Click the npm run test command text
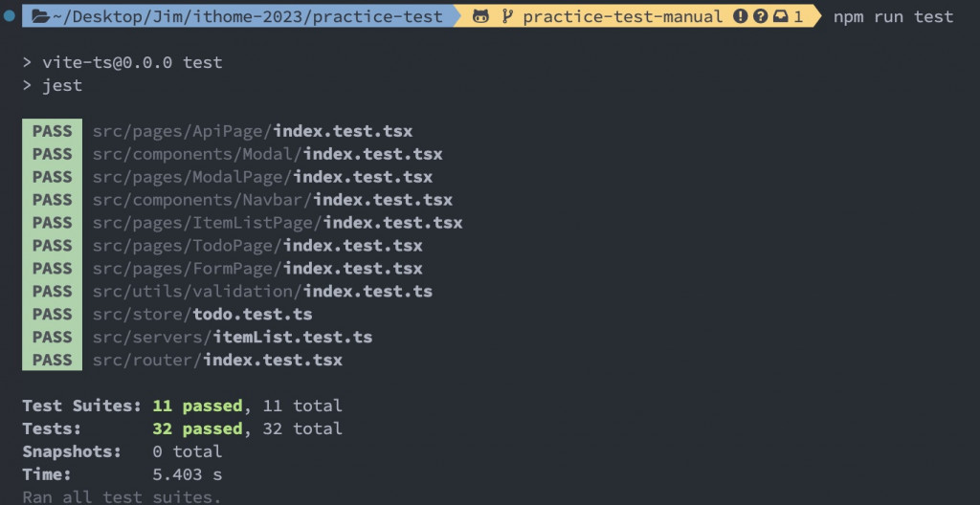Viewport: 980px width, 505px height. (893, 16)
